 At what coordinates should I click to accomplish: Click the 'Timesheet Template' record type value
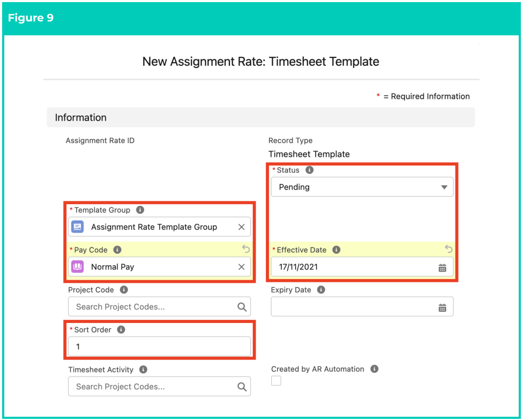[x=309, y=154]
